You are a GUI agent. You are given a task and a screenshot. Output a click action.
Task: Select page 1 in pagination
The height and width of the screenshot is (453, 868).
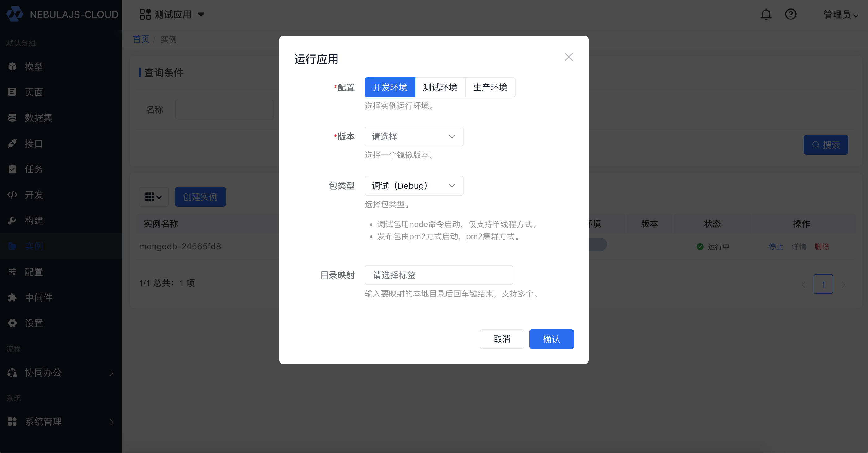pos(823,284)
